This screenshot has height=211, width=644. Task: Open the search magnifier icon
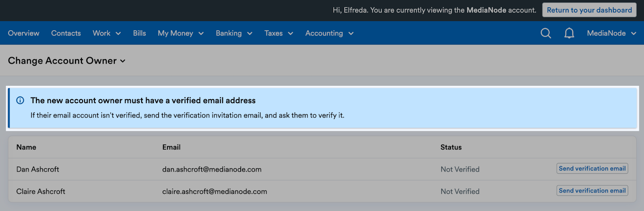tap(546, 33)
